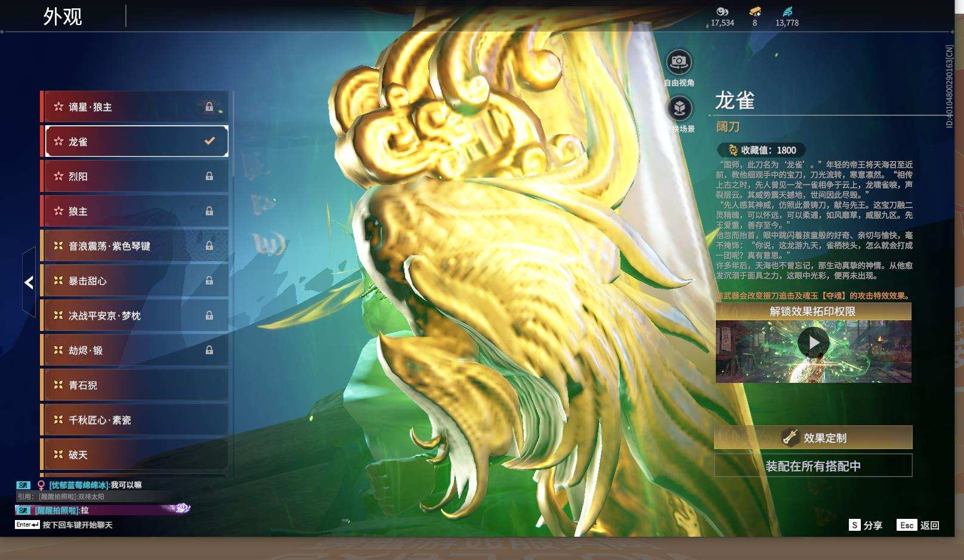This screenshot has width=964, height=560.
Task: Click the 13,778 feather currency icon
Action: point(787,11)
